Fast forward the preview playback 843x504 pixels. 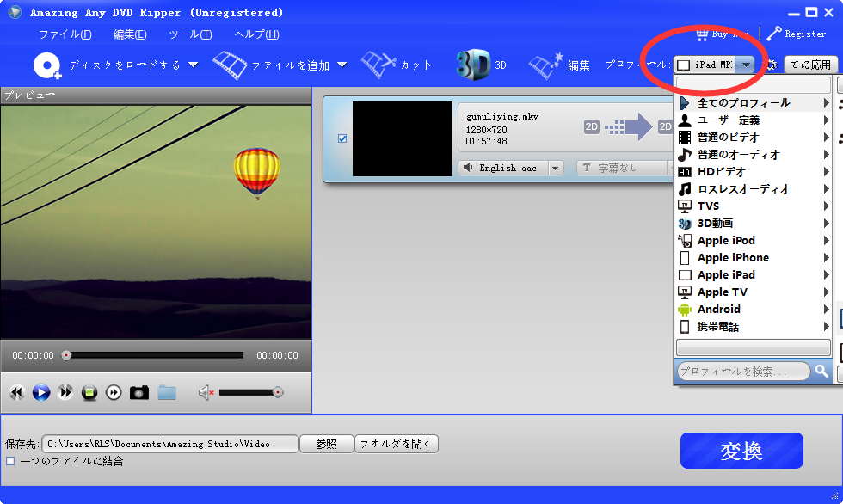click(65, 392)
